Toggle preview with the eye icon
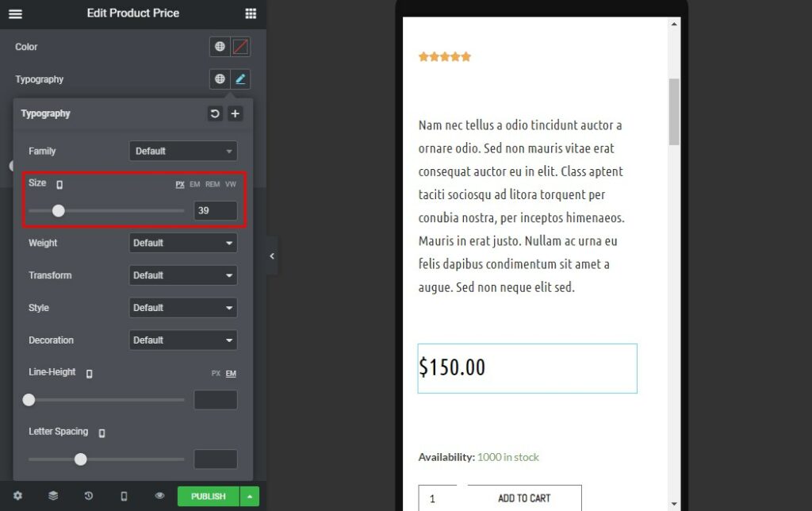812x511 pixels. click(x=159, y=496)
